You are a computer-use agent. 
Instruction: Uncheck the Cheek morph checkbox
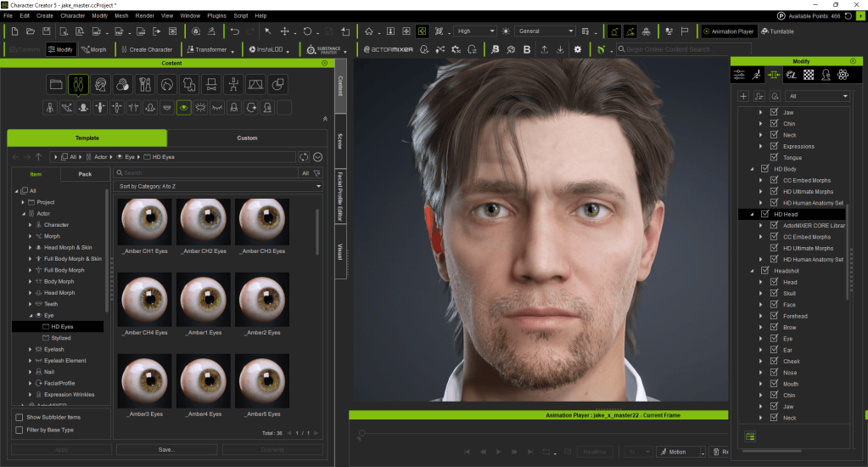click(x=774, y=361)
